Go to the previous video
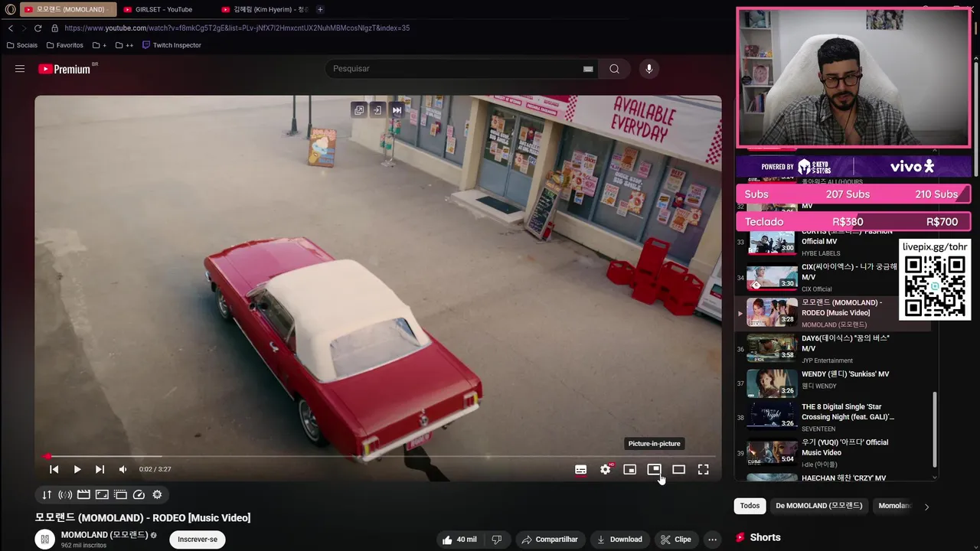 (x=54, y=469)
